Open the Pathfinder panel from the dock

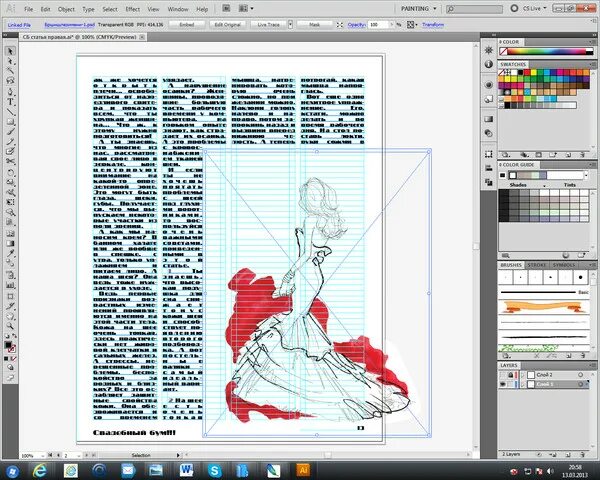click(x=489, y=182)
